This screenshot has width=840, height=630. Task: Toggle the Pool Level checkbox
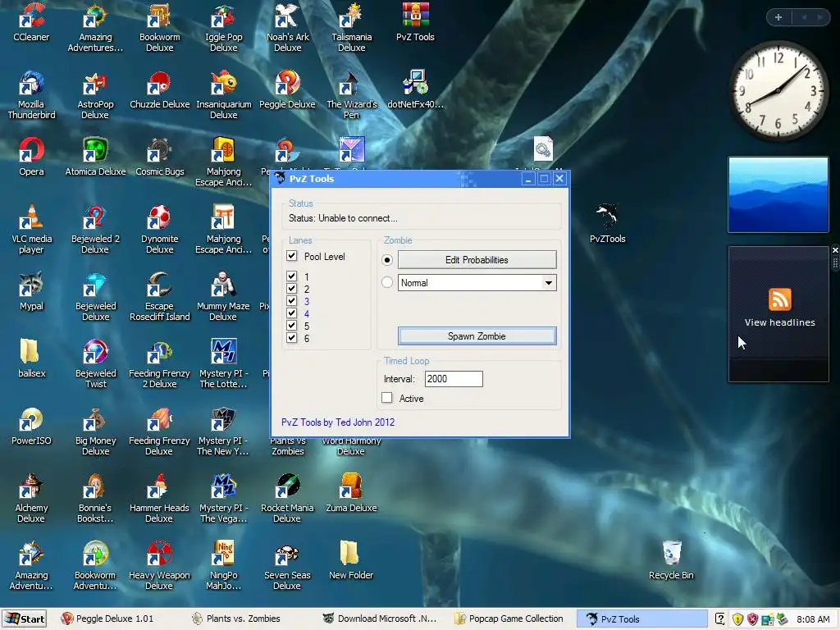click(291, 256)
